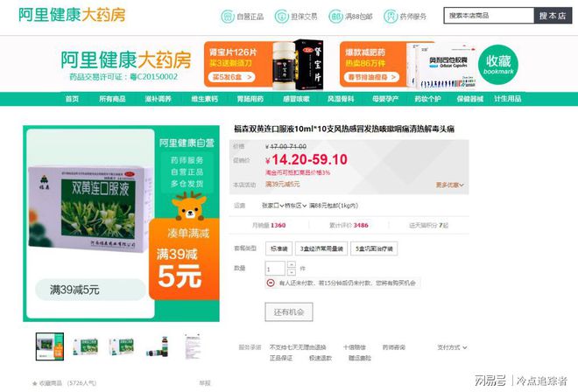The image size is (578, 392).
Task: Click the 买5发6盒 banner button
Action: coord(232,77)
